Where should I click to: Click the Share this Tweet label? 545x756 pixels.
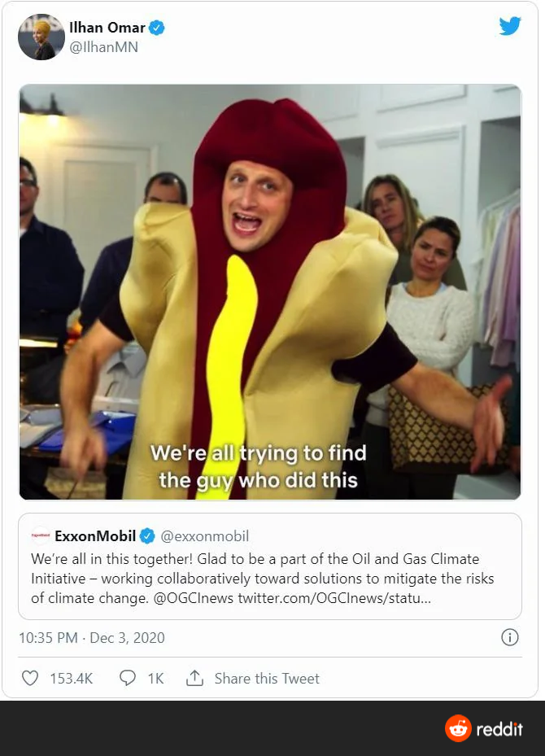(x=267, y=678)
